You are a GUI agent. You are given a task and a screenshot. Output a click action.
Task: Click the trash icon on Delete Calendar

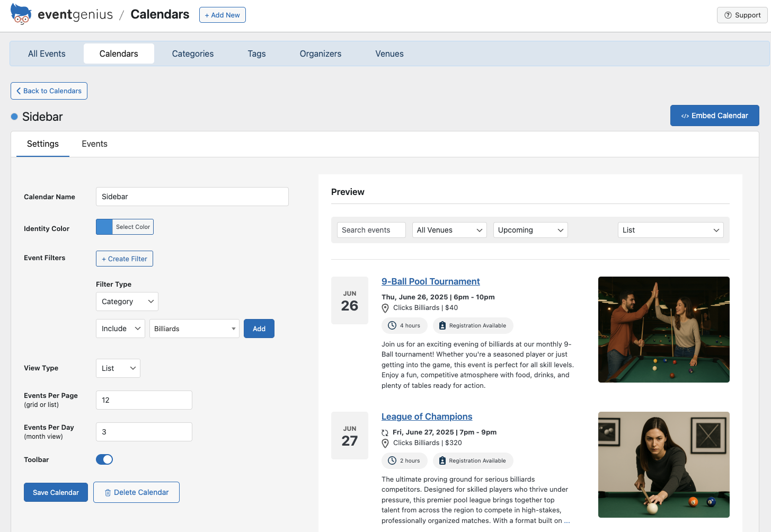[x=108, y=493]
